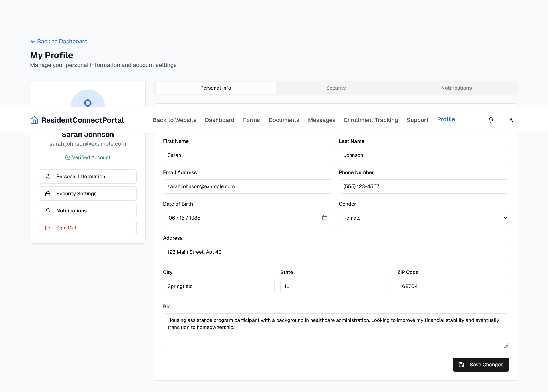The height and width of the screenshot is (392, 548).
Task: Click the Sign Out arrow icon
Action: point(48,228)
